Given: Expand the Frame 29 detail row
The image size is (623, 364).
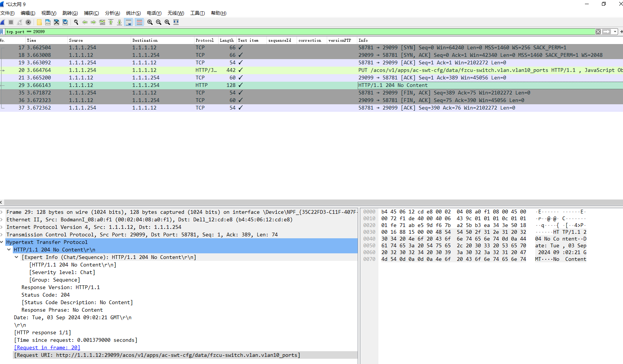Looking at the screenshot, I should coord(2,212).
